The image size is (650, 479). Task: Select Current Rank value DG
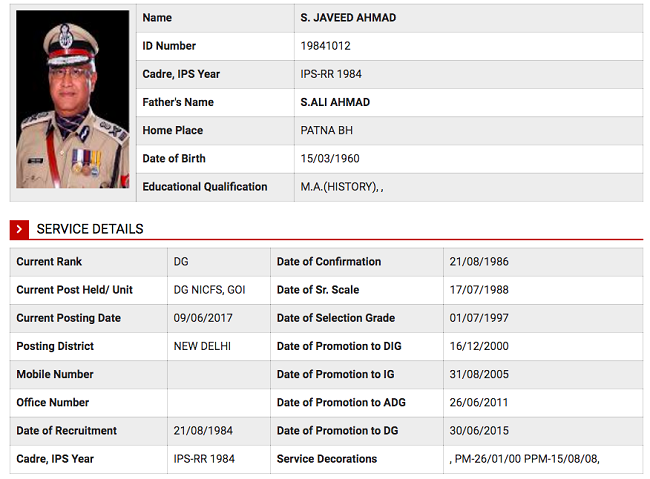tap(181, 262)
